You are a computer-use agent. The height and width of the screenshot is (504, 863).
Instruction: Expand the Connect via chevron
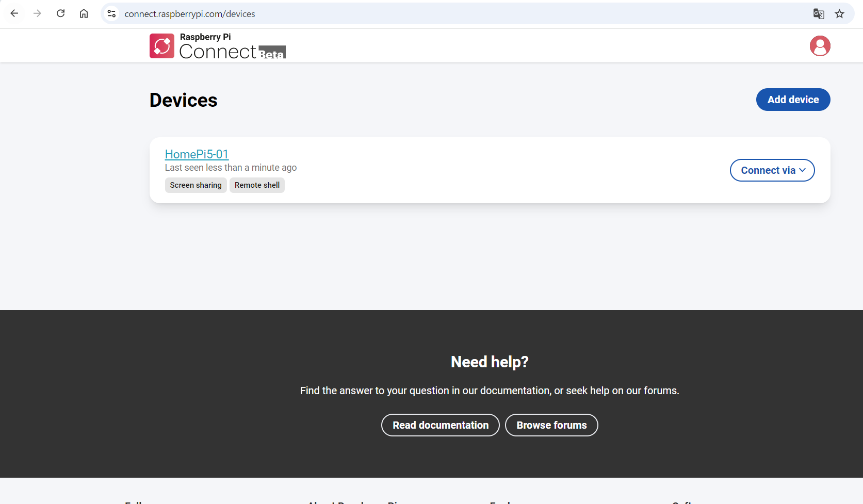click(803, 170)
